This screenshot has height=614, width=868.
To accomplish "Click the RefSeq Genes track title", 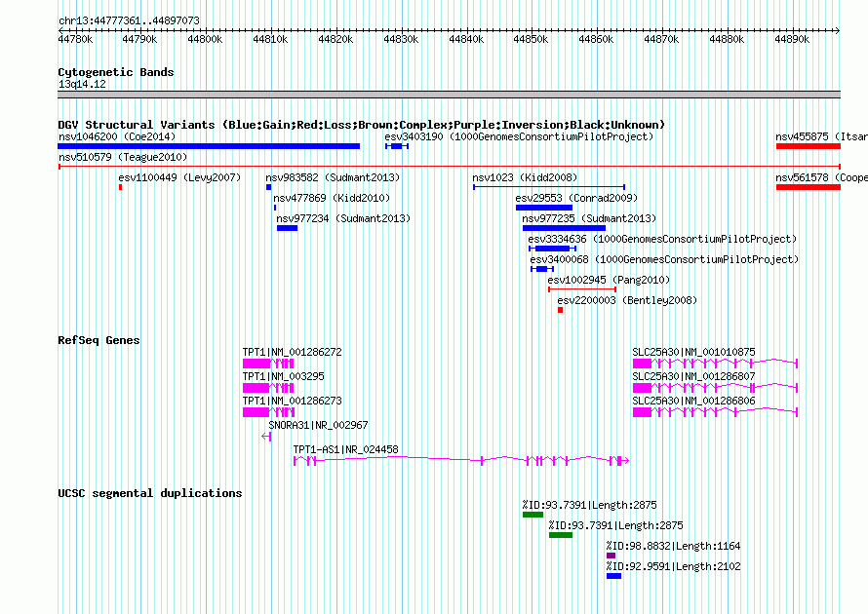I will click(x=99, y=340).
